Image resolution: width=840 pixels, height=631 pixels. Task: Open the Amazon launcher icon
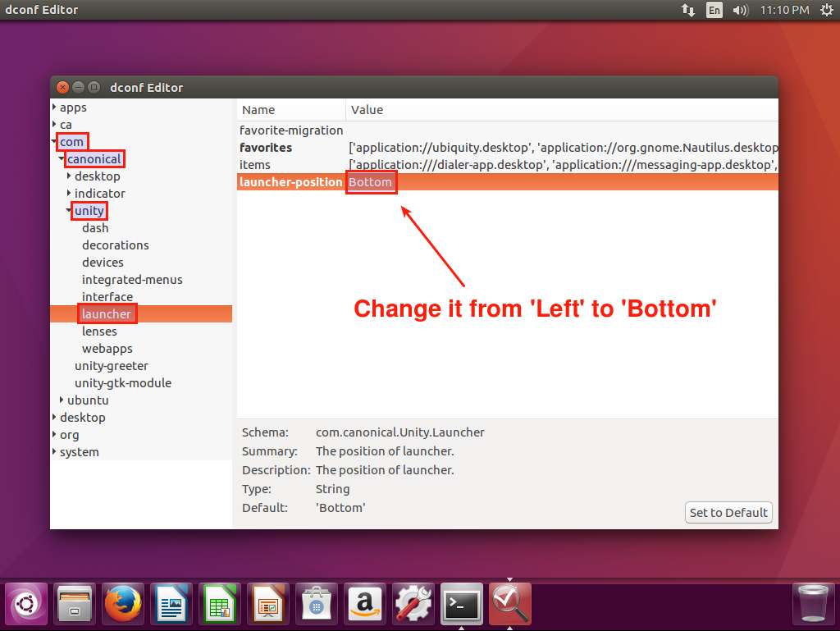coord(365,604)
